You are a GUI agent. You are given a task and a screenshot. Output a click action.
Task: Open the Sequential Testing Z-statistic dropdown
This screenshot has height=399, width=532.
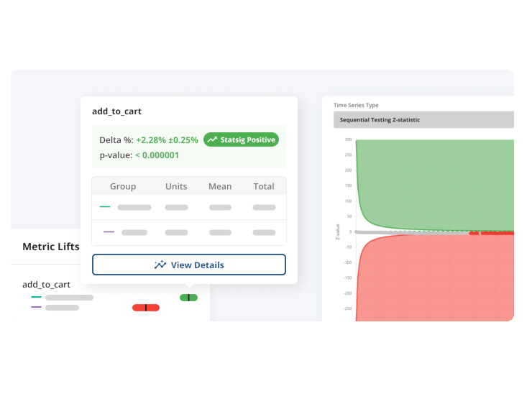423,120
